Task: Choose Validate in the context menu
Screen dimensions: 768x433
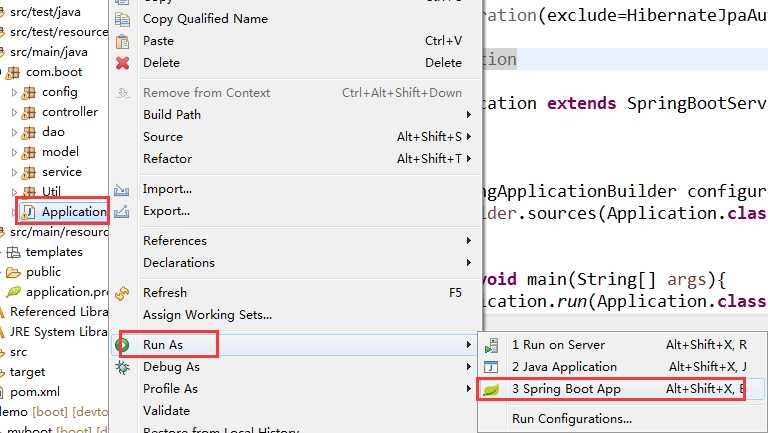Action: tap(294, 411)
